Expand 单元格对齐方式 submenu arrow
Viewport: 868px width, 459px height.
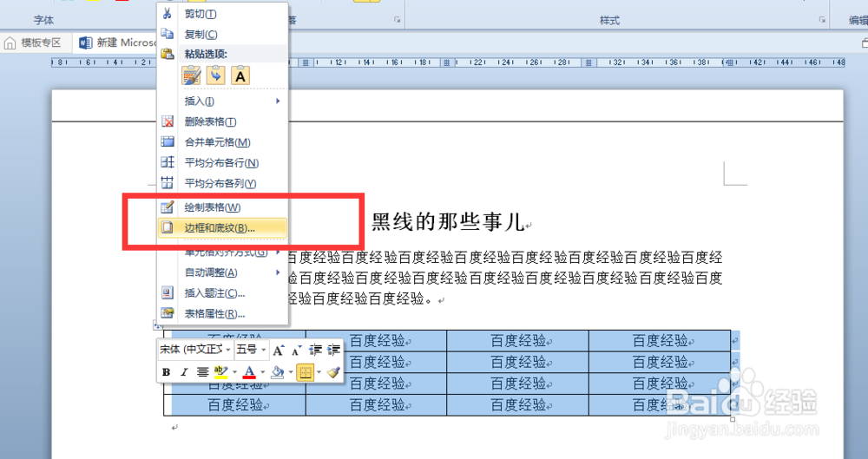pyautogui.click(x=278, y=252)
